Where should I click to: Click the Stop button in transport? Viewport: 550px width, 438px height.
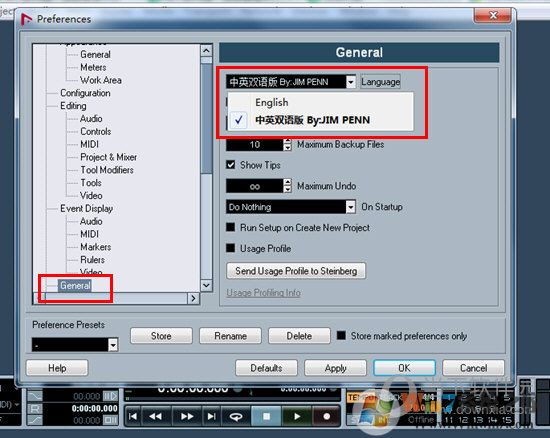point(266,416)
